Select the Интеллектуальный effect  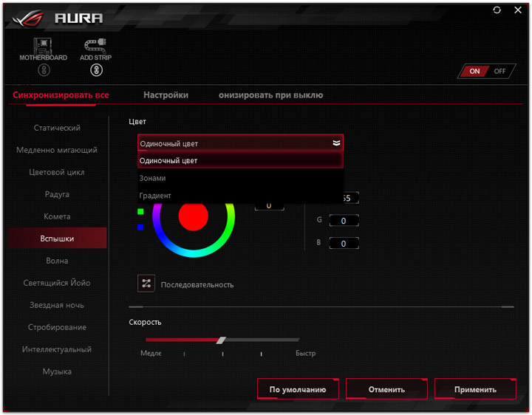tap(57, 349)
